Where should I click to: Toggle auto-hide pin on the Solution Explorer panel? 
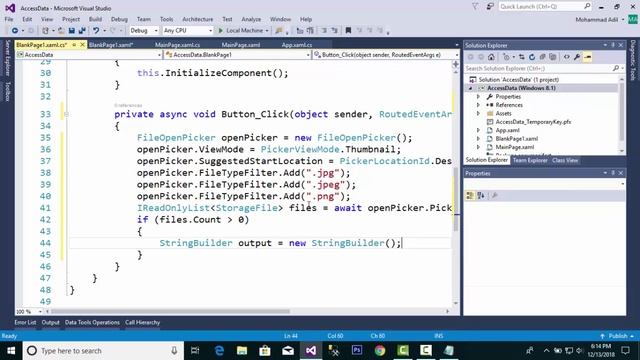click(x=613, y=45)
